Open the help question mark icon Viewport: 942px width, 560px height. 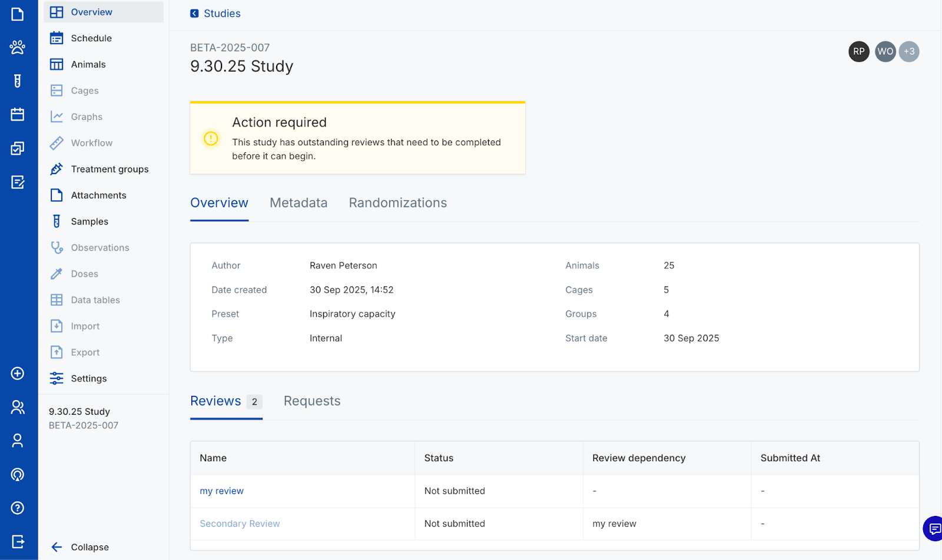pos(18,508)
